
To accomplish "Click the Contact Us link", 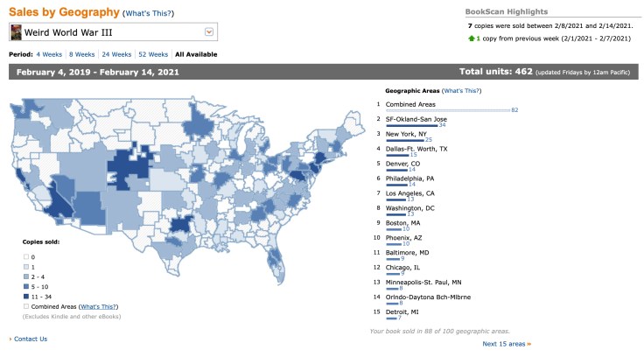I will (31, 339).
